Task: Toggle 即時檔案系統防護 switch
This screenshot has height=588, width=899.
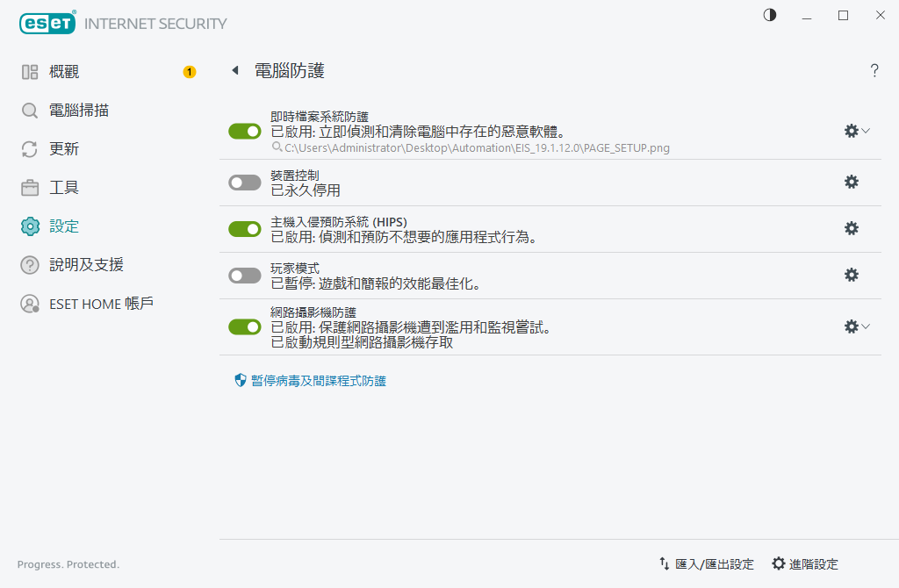Action: (x=245, y=132)
